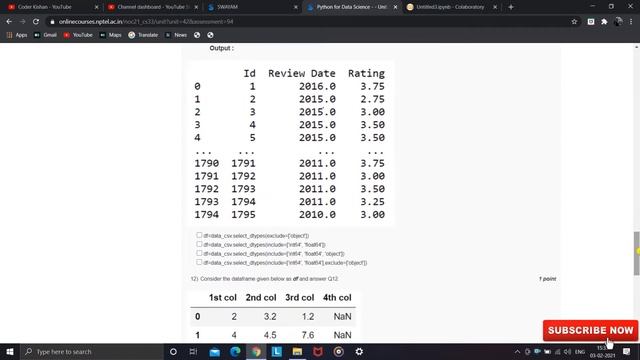
Task: Click the Review Date column header
Action: tap(302, 73)
